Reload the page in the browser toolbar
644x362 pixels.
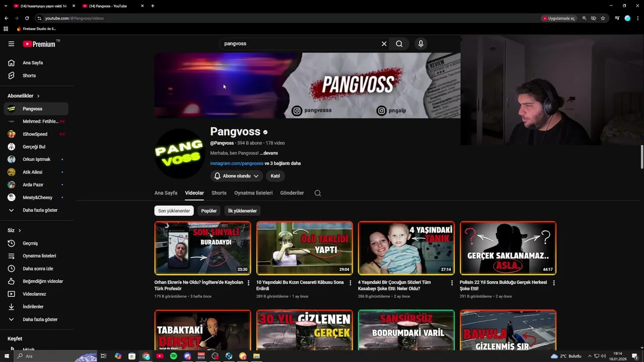(x=27, y=18)
